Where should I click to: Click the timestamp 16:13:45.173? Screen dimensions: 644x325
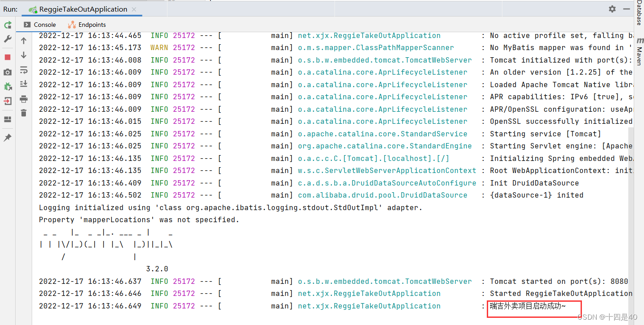pos(115,48)
